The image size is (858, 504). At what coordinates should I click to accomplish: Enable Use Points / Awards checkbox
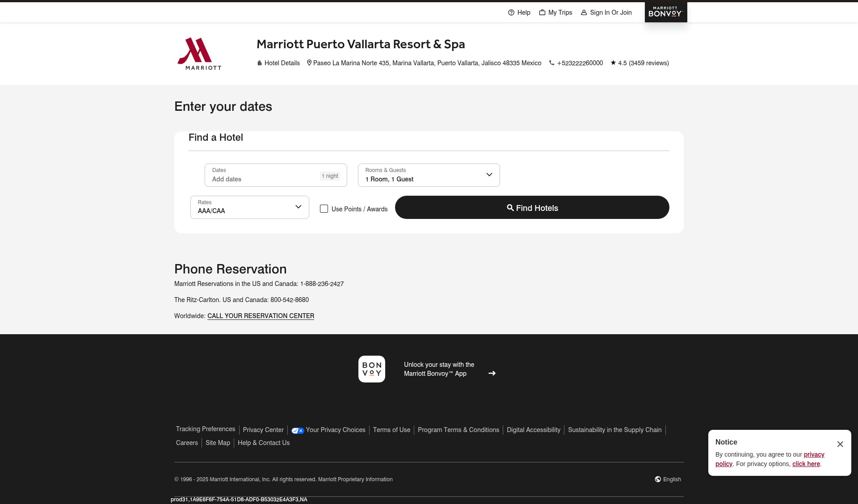[x=324, y=209]
